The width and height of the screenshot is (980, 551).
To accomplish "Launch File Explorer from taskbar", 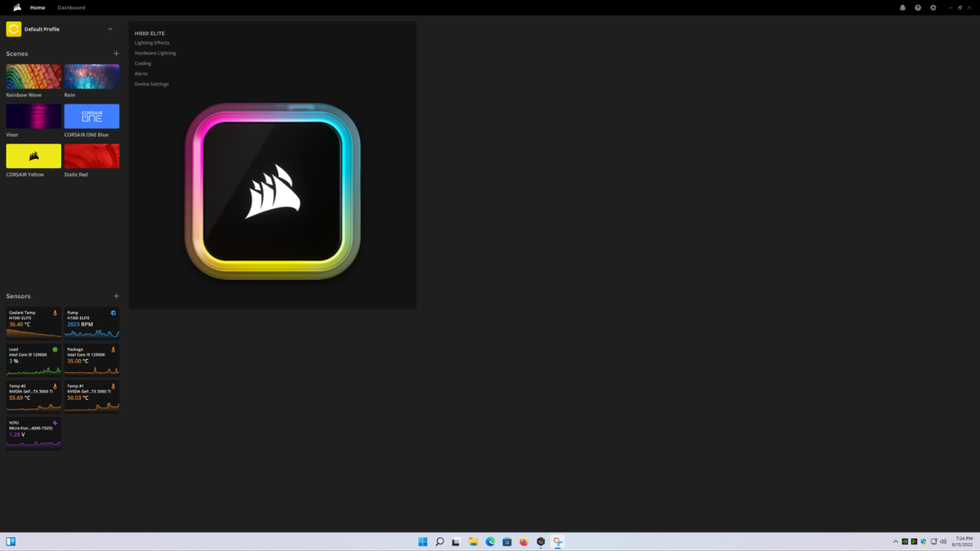I will (473, 542).
